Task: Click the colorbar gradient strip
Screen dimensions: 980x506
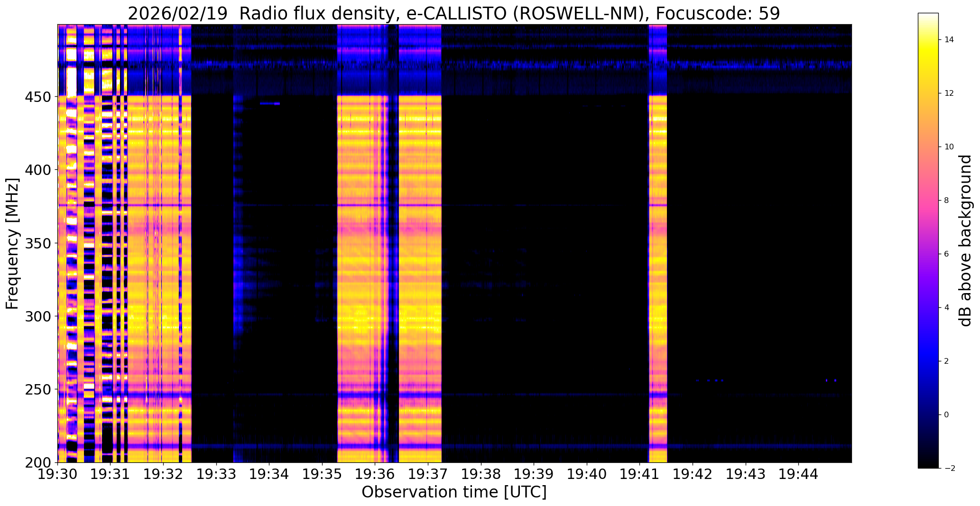Action: [x=928, y=240]
